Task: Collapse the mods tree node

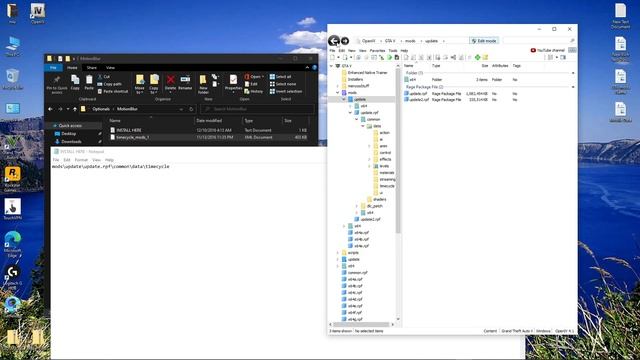Action: coord(338,93)
